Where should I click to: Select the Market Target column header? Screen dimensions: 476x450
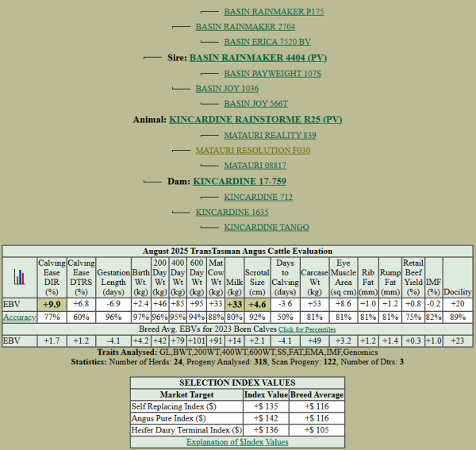click(186, 394)
